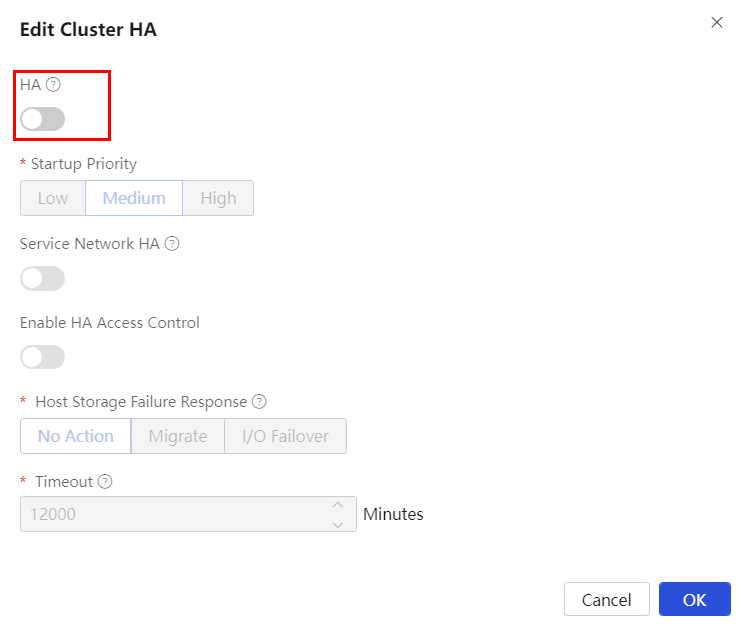
Task: Select No Action for storage failure
Action: [76, 436]
